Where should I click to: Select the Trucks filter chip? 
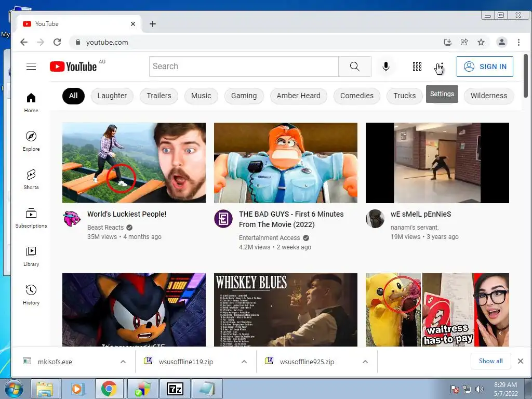[404, 96]
